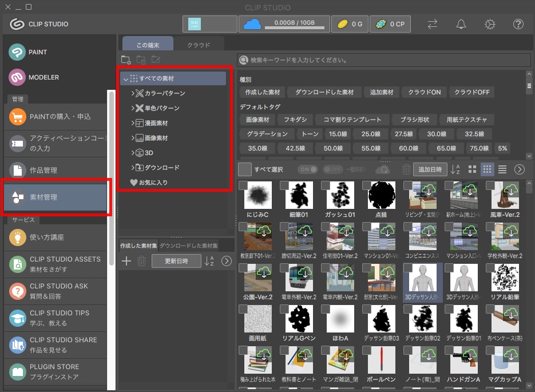Viewport: 535px width, 392px height.
Task: Check the 細筆01 material checkbox
Action: 284,185
